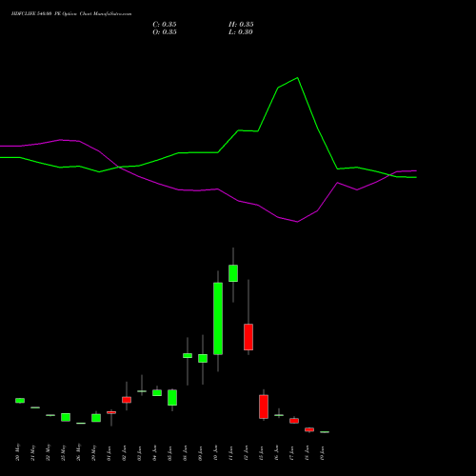The image size is (476, 476).
Task: Click the 01 Jun date label
Action: pyautogui.click(x=109, y=453)
